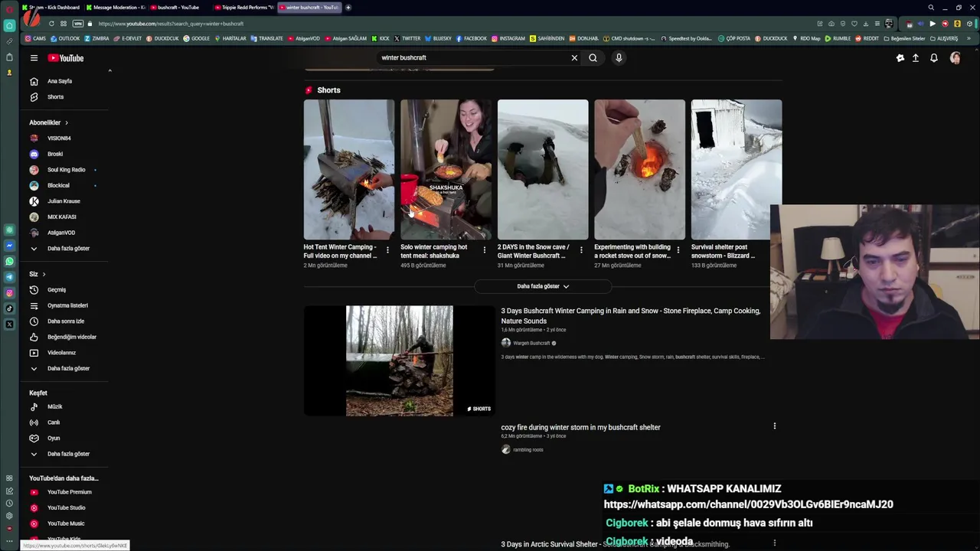Expand Shorts shelf Daha fazla göster button

point(543,286)
